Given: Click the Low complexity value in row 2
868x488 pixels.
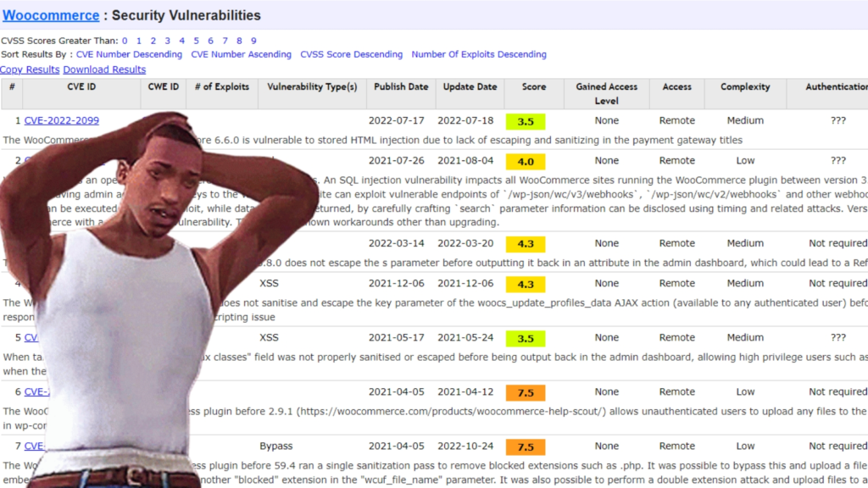Looking at the screenshot, I should [745, 160].
